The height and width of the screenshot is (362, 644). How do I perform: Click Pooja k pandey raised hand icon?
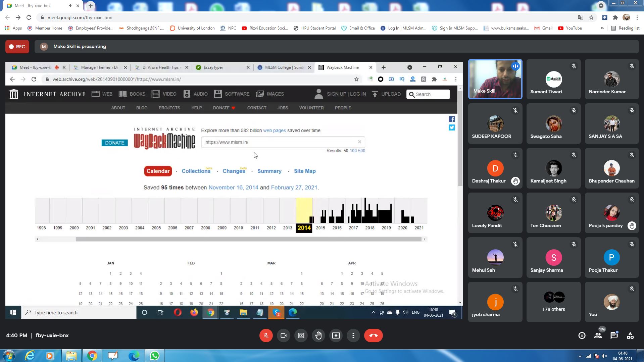[632, 226]
